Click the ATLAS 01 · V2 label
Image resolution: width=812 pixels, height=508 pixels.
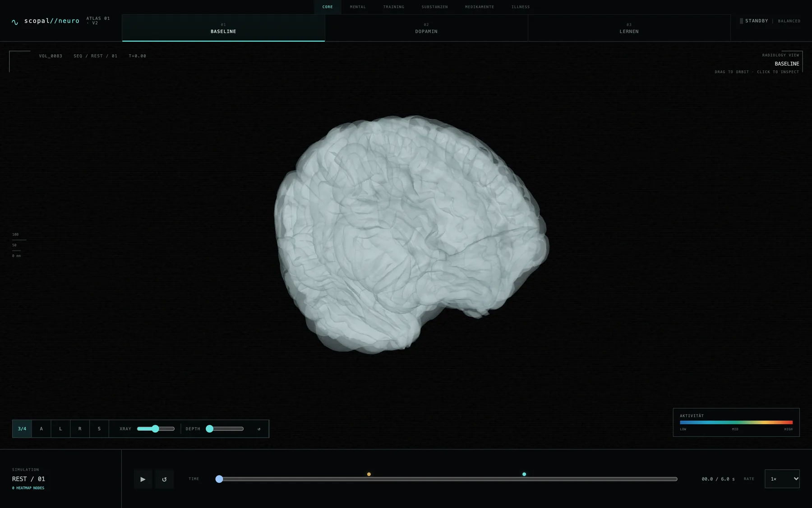pyautogui.click(x=98, y=21)
